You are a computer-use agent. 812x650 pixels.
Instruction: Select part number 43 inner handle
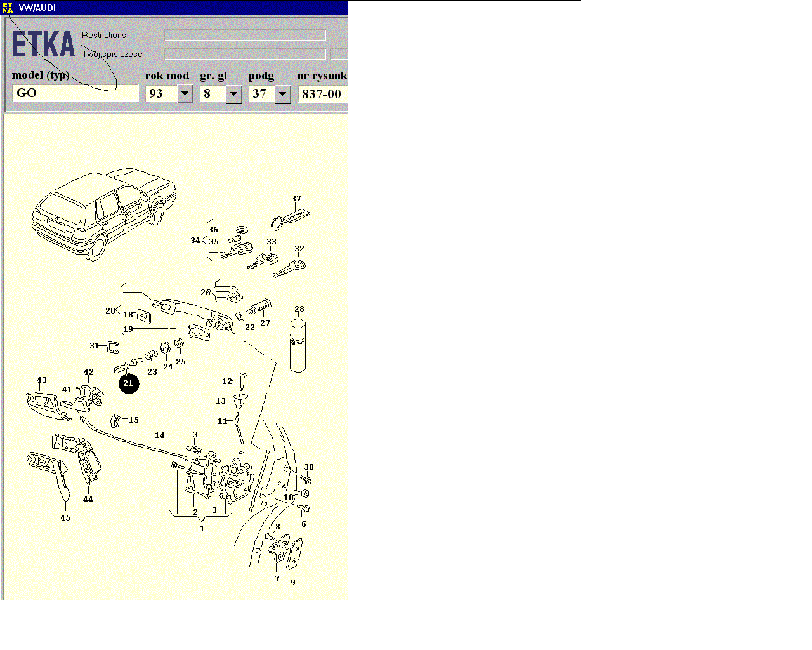(42, 381)
